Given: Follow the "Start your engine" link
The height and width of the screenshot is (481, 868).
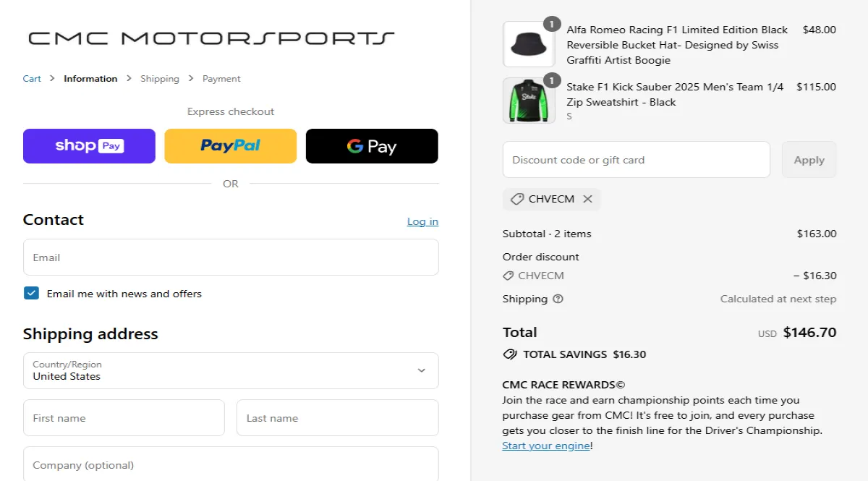Looking at the screenshot, I should [x=545, y=446].
